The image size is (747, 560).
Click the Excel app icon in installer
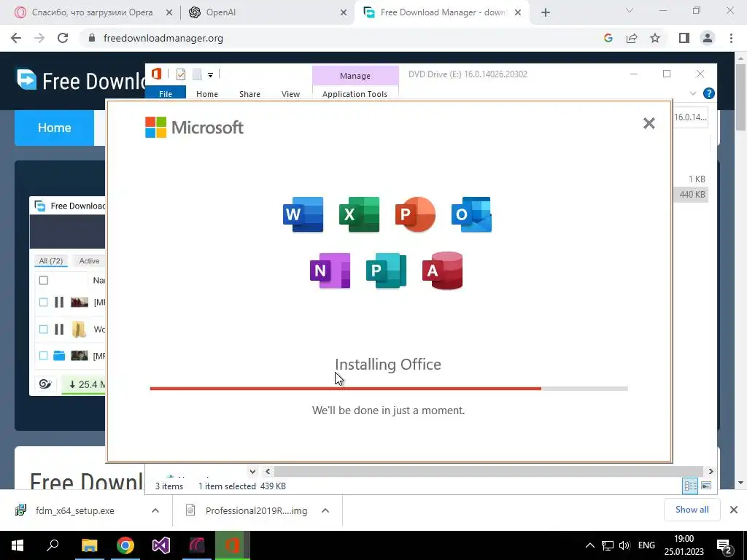pos(359,214)
